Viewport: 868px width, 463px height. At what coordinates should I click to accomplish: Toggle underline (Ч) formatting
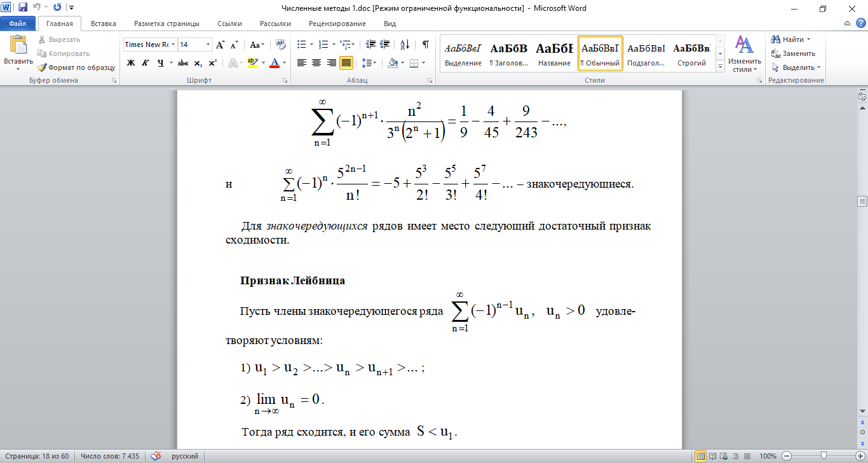tap(160, 63)
